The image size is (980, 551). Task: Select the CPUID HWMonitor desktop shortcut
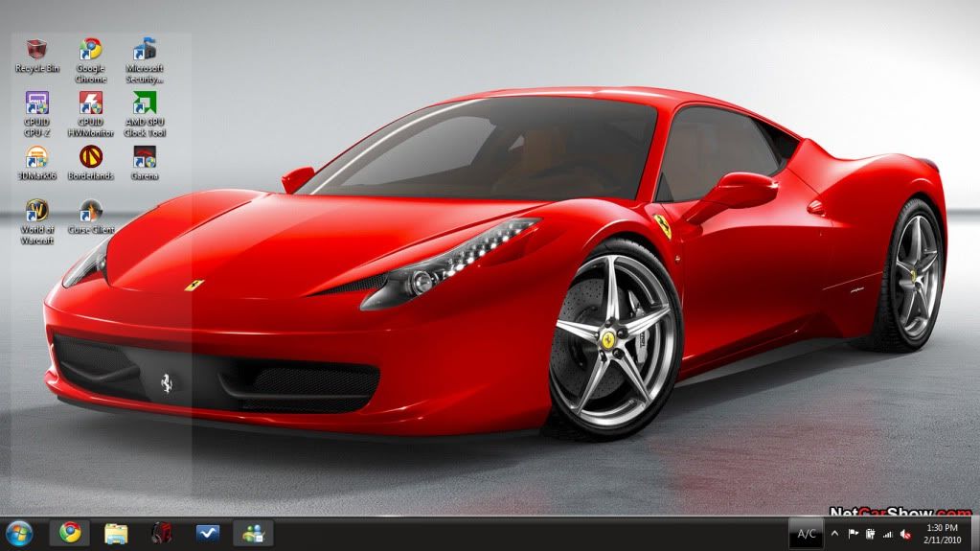[91, 114]
